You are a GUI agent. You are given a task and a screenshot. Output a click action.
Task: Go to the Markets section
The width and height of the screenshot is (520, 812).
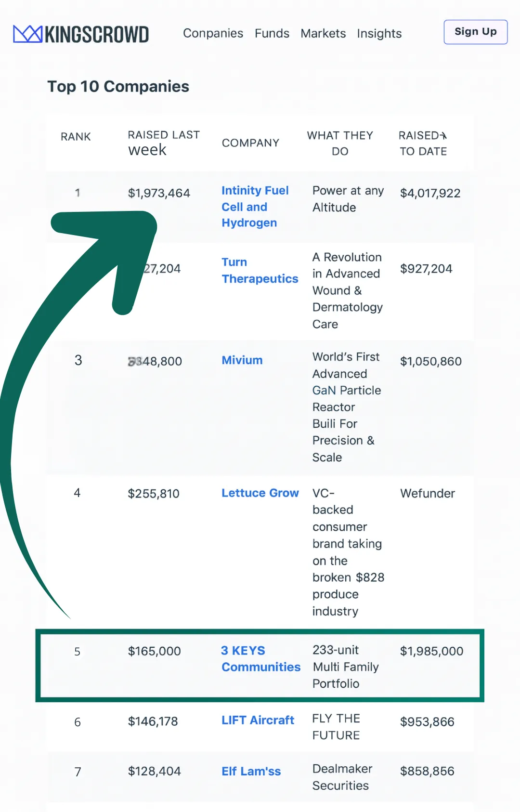click(323, 33)
